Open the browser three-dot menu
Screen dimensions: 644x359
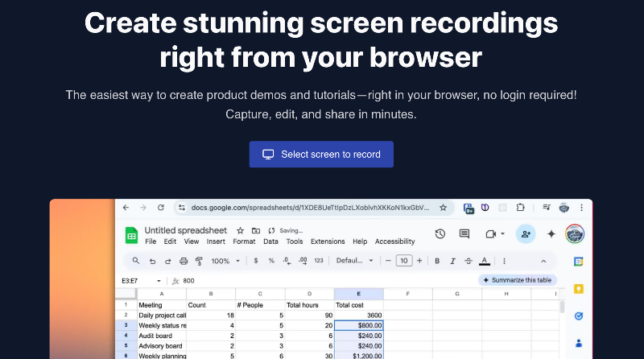pos(581,208)
